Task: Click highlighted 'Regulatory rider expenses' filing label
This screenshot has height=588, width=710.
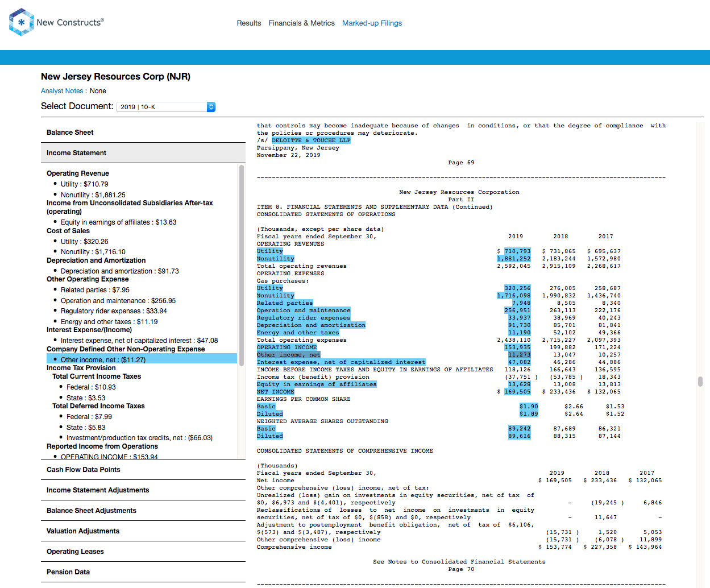Action: coord(304,318)
